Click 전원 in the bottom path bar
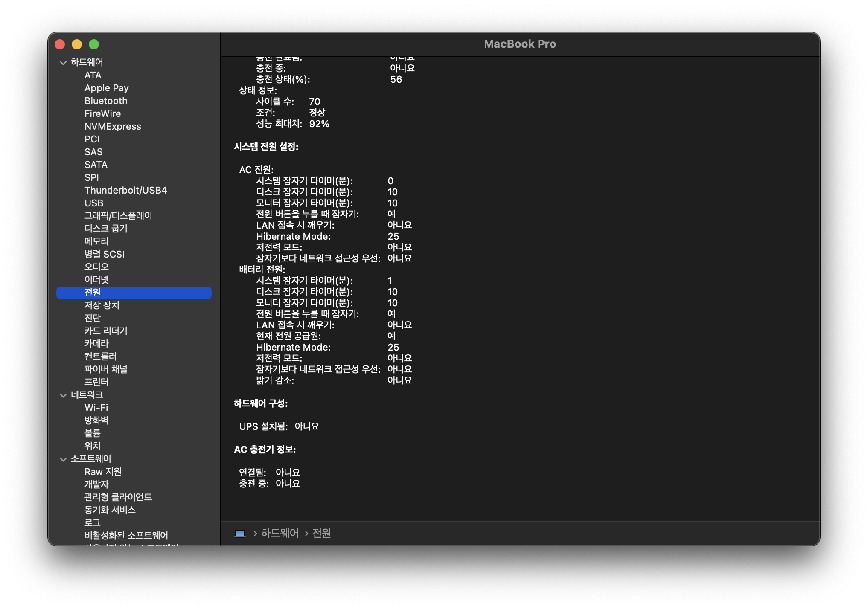The height and width of the screenshot is (609, 868). 321,533
